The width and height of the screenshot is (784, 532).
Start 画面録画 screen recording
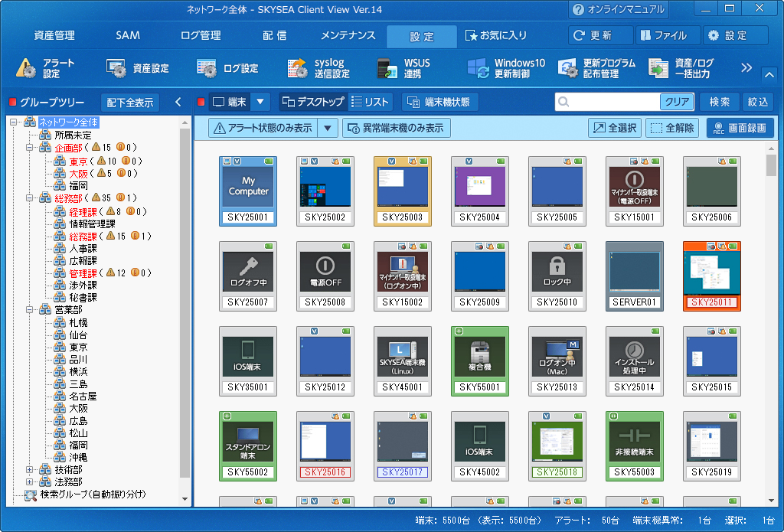click(740, 128)
